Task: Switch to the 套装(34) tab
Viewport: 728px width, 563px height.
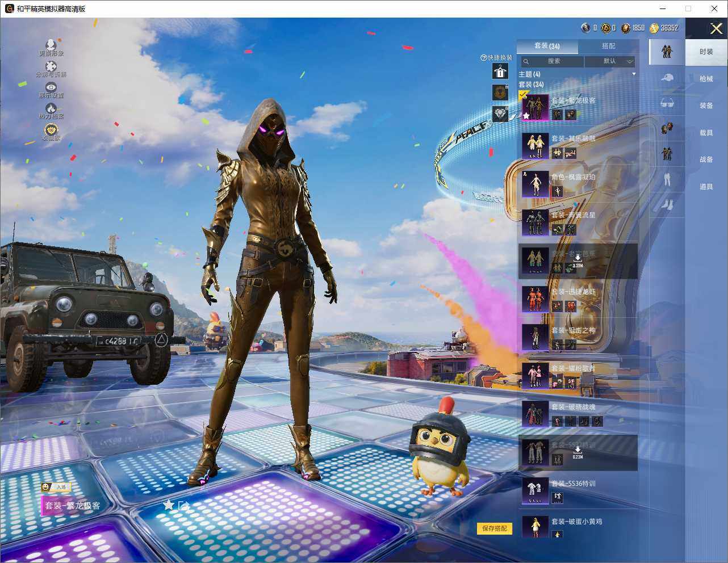Action: [547, 46]
